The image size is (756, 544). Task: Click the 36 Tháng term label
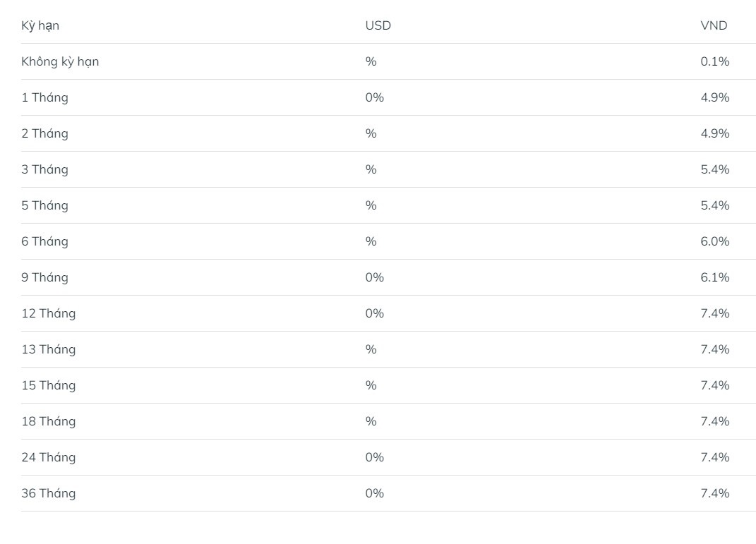click(48, 493)
